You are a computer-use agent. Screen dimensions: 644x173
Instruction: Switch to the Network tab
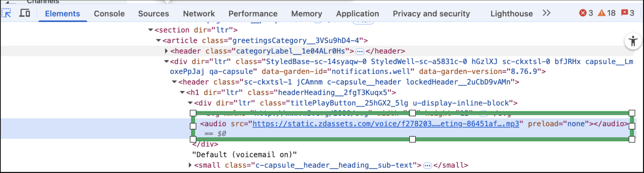tap(199, 14)
